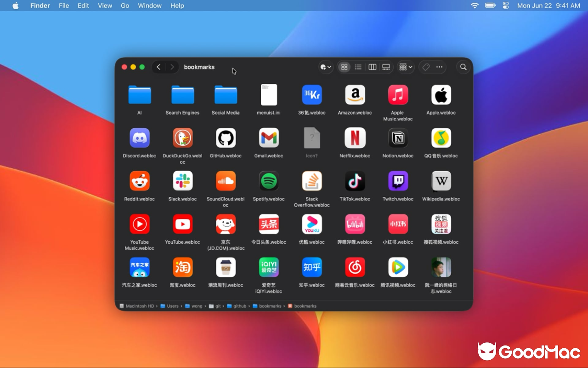The height and width of the screenshot is (368, 588).
Task: Open the View menu
Action: pos(105,6)
